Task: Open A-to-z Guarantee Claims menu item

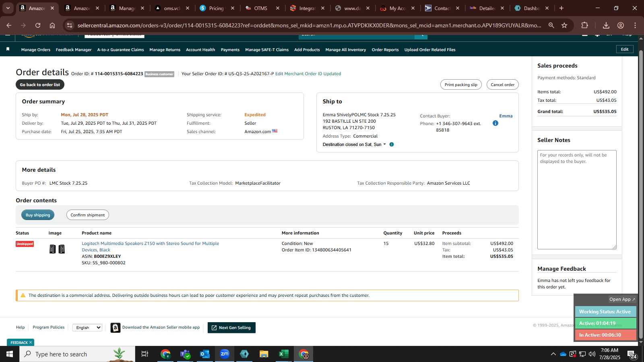Action: tap(120, 50)
